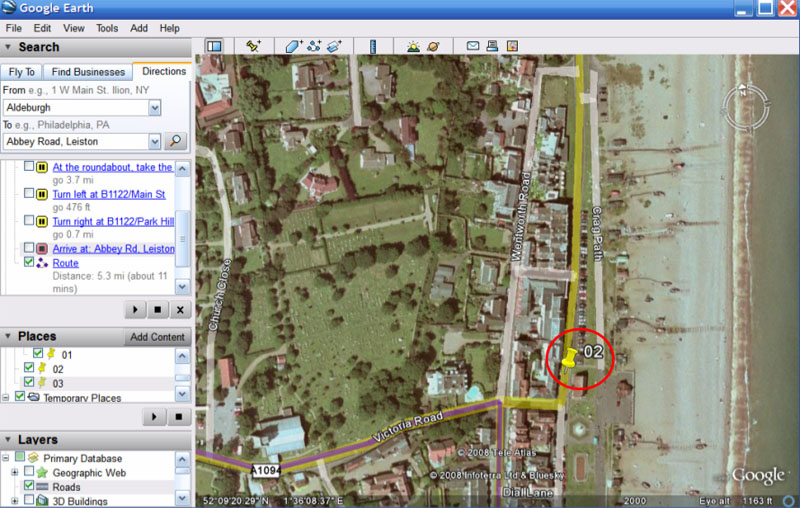Image resolution: width=800 pixels, height=508 pixels.
Task: Switch to Sky view planet icon
Action: point(433,46)
